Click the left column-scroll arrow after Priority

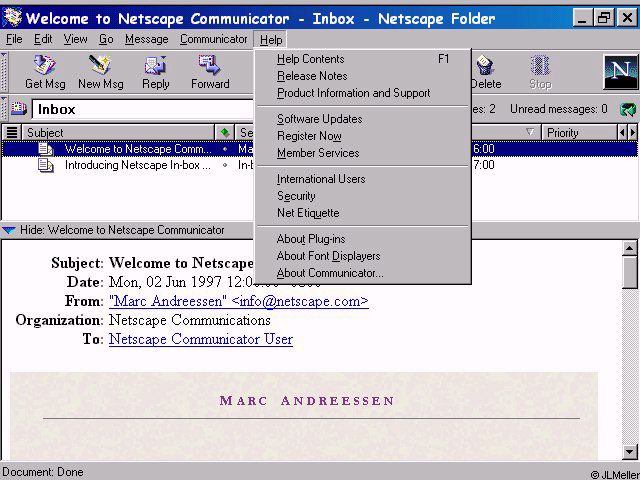(622, 132)
